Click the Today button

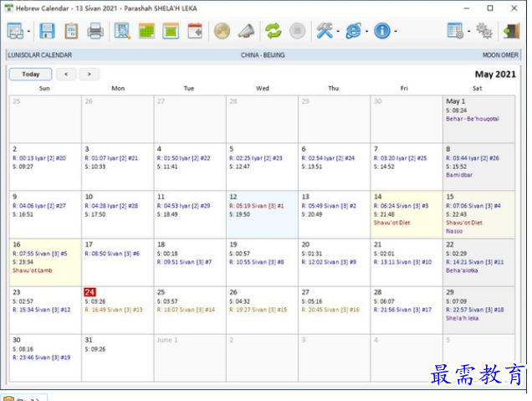point(31,74)
